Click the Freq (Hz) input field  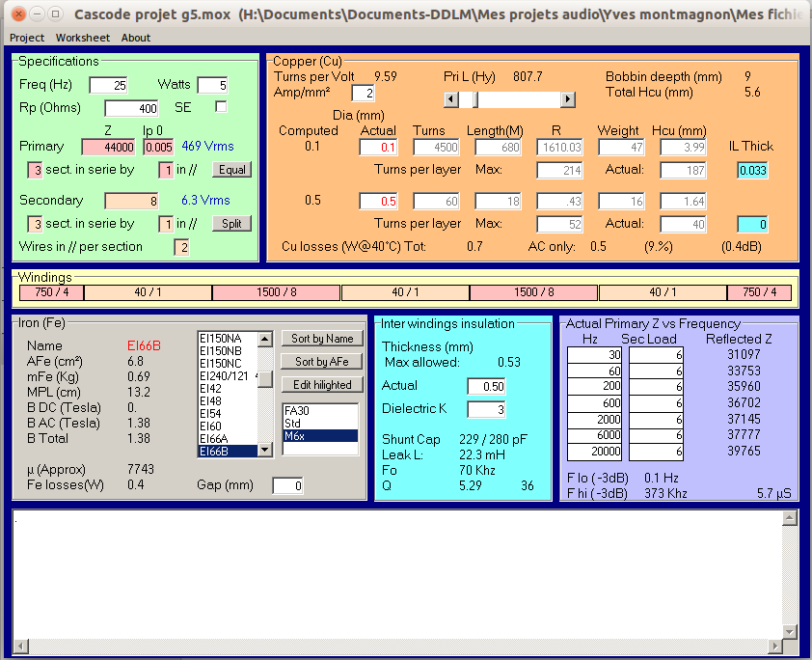[108, 86]
